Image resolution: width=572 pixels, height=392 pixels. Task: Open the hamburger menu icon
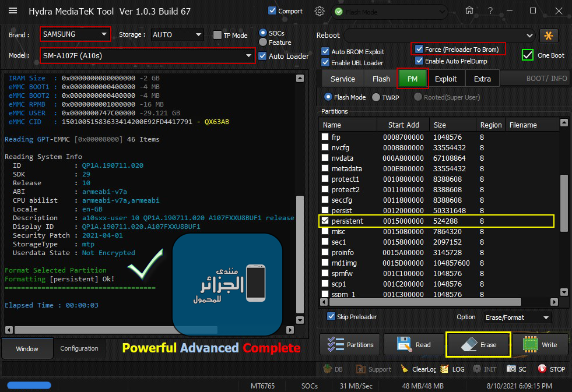click(x=13, y=11)
